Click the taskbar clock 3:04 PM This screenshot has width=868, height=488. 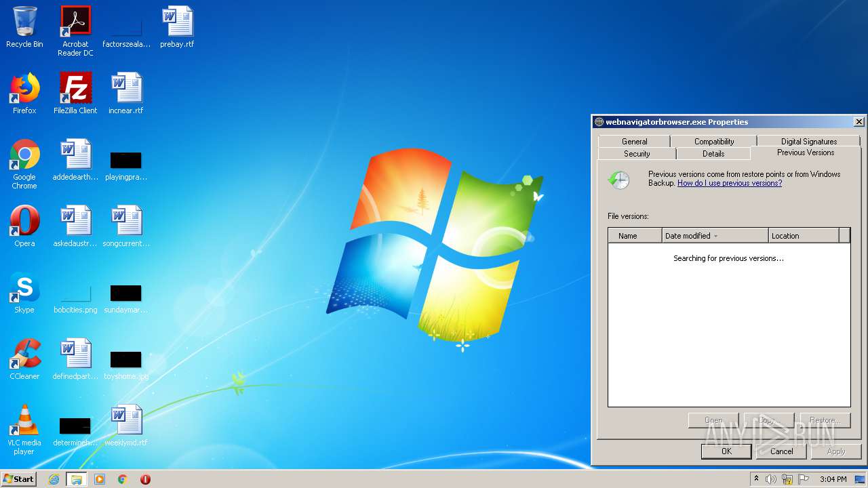click(x=833, y=479)
